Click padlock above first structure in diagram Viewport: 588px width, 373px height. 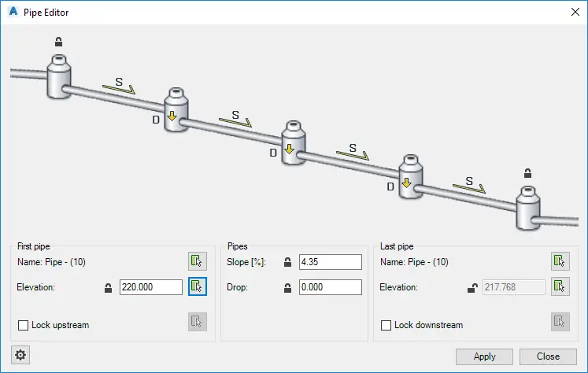point(58,42)
